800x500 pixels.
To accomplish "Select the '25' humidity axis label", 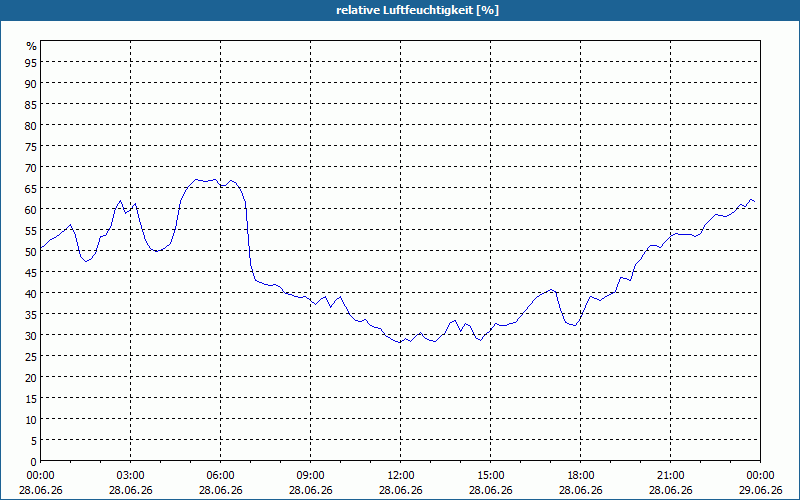I will (31, 356).
